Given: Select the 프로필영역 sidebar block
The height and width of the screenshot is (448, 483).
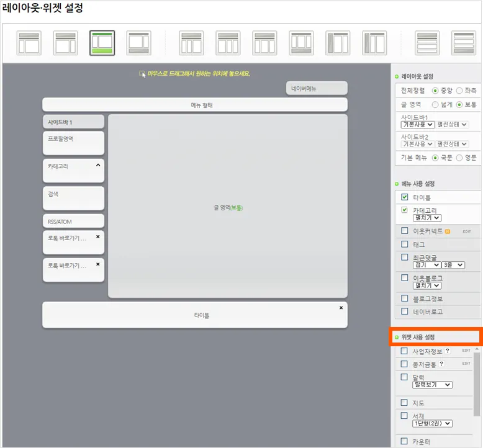Looking at the screenshot, I should tap(73, 143).
